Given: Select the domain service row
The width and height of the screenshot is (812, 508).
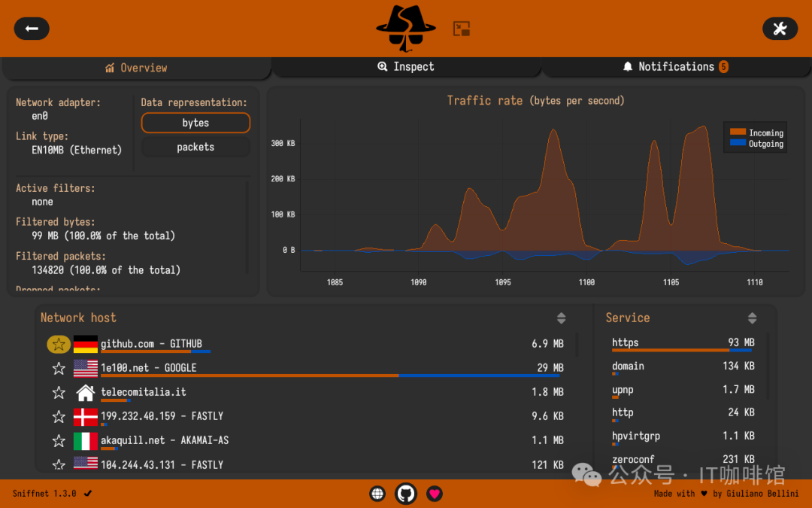Looking at the screenshot, I should tap(683, 367).
